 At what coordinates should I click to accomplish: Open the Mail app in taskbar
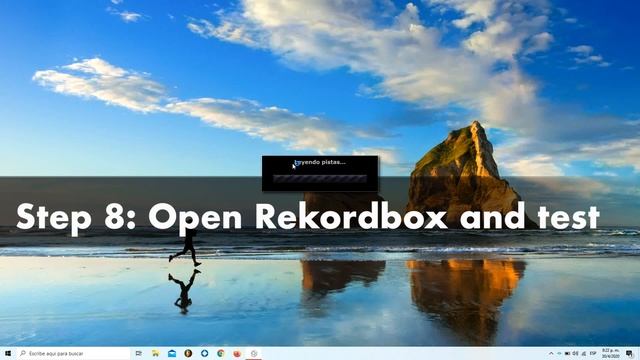[172, 353]
